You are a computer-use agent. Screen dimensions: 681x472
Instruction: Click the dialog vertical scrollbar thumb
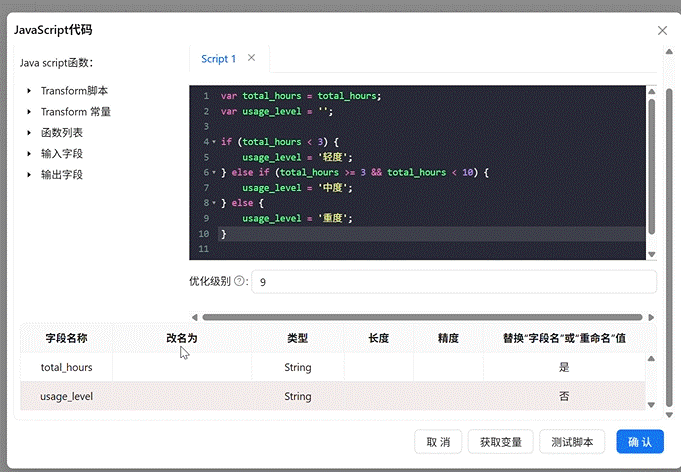point(669,248)
